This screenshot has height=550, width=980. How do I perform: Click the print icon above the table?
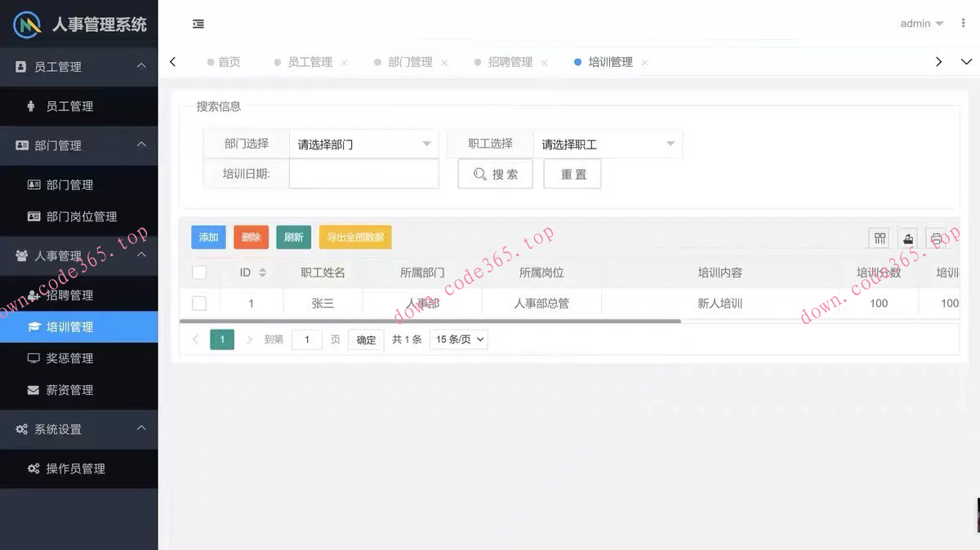[936, 238]
